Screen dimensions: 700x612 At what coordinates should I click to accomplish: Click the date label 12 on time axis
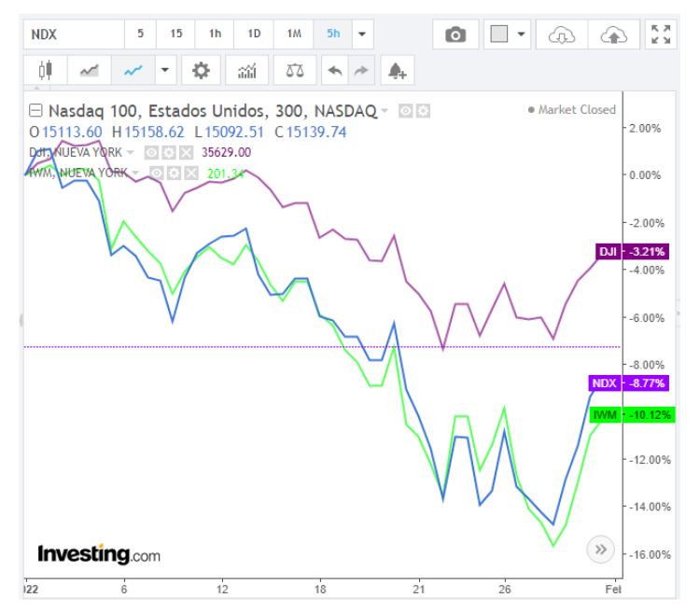coord(222,590)
